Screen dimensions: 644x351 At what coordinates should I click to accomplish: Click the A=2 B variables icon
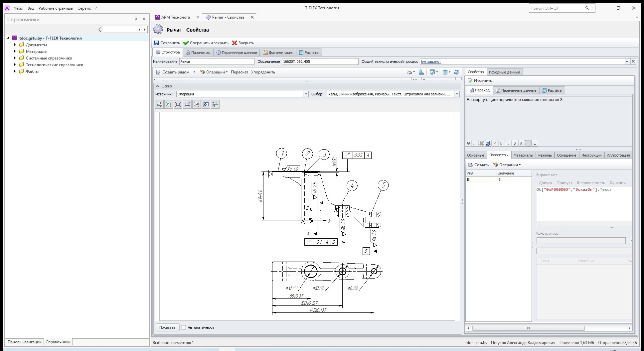215,104
